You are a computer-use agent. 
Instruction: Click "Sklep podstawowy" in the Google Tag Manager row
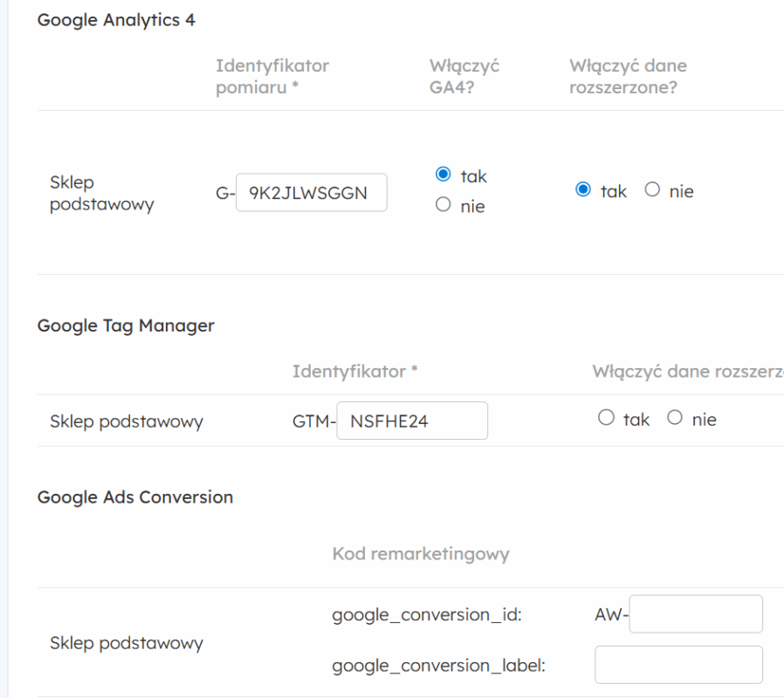[x=127, y=421]
